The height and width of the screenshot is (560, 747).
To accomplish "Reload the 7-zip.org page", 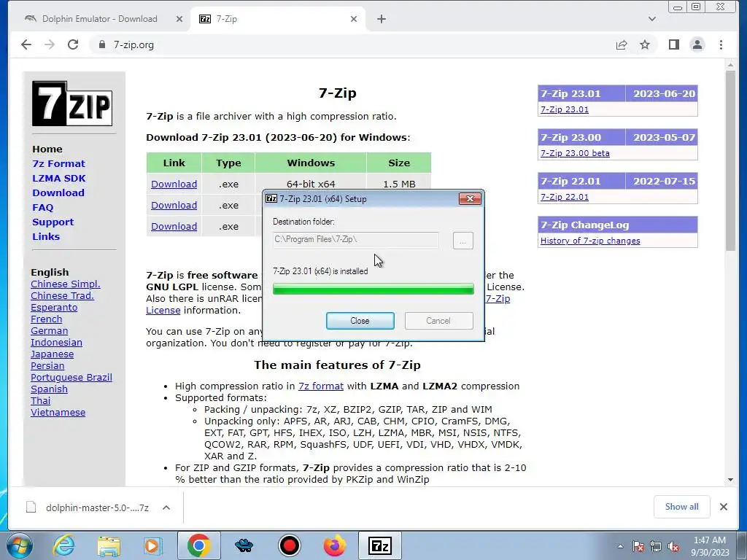I will click(x=73, y=44).
